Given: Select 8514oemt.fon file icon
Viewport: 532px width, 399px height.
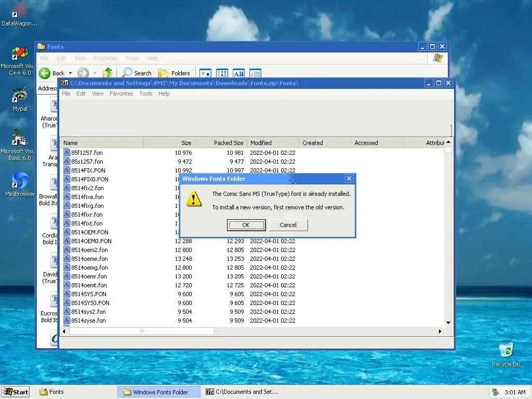Looking at the screenshot, I should (66, 285).
